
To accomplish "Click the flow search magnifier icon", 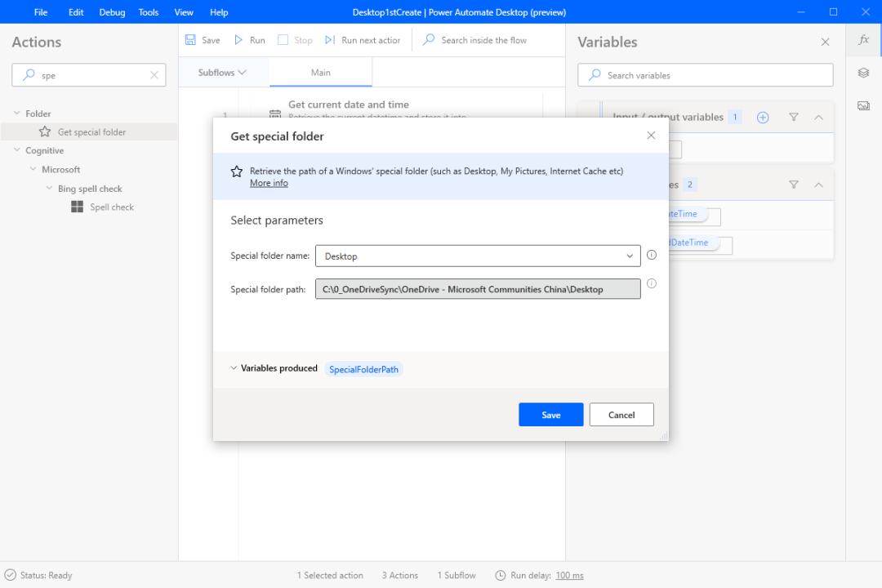I will pos(429,39).
